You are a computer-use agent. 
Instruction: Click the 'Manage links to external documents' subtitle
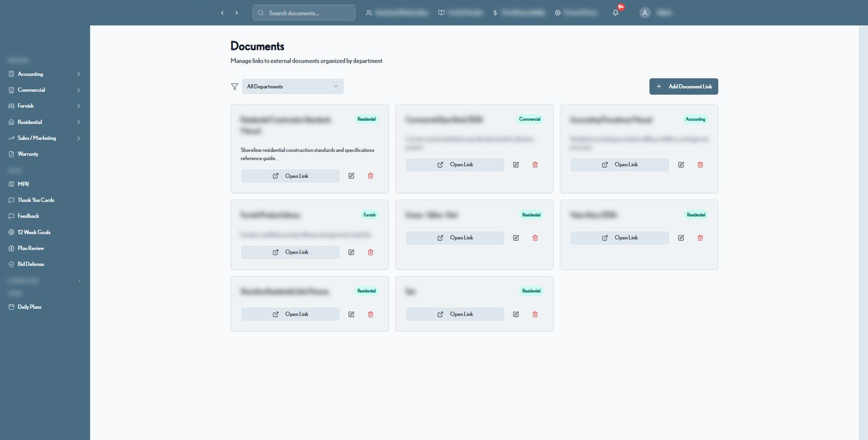307,61
